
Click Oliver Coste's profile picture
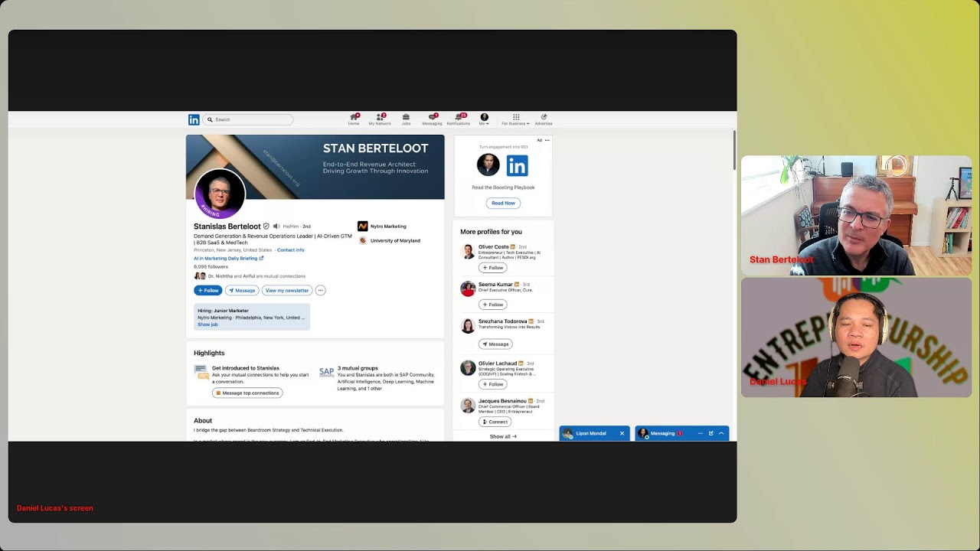pyautogui.click(x=468, y=252)
